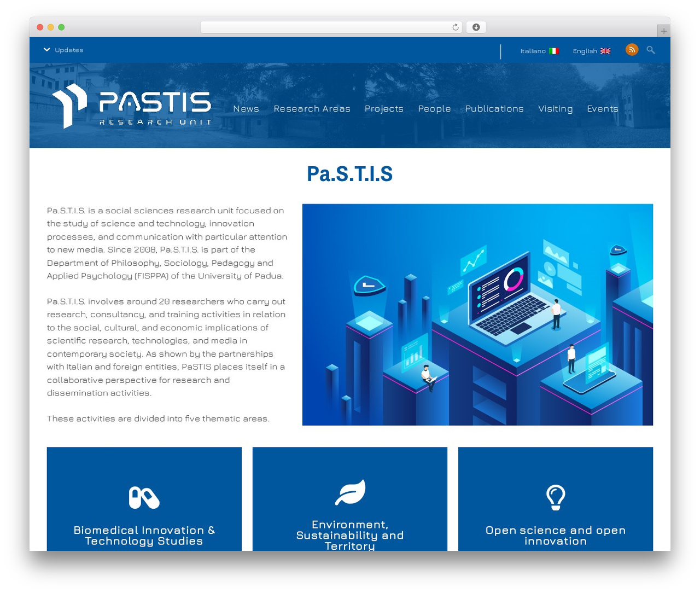Screen dimensions: 700x593
Task: Open Open science and open innovation card
Action: (x=556, y=499)
